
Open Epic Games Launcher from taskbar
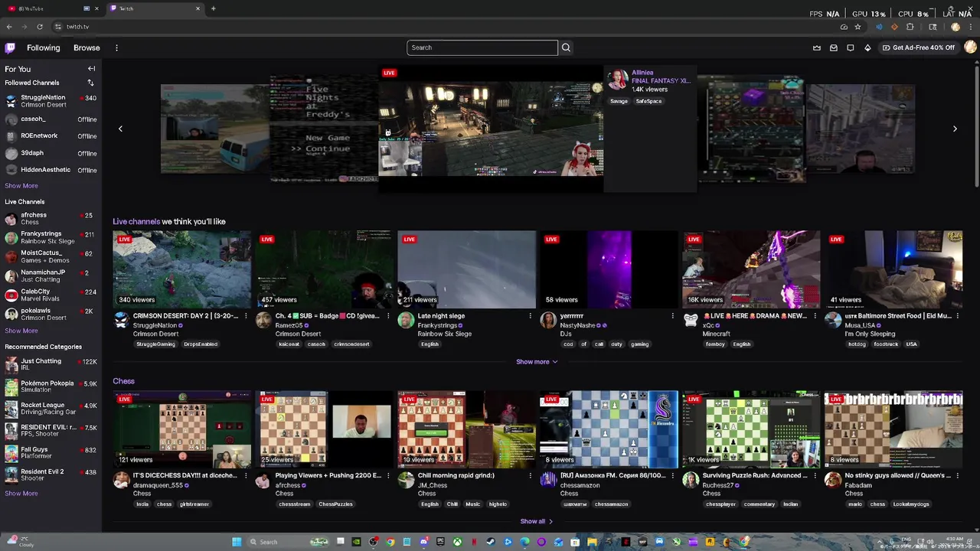coord(440,542)
